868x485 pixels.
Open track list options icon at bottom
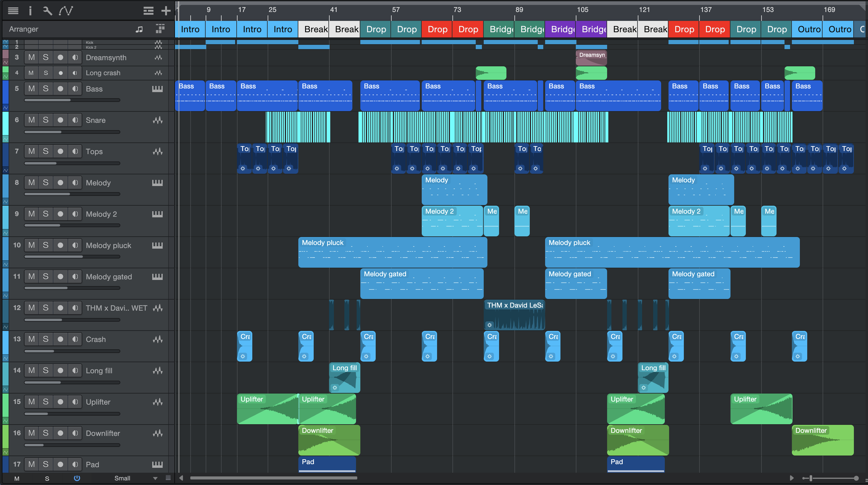point(168,478)
